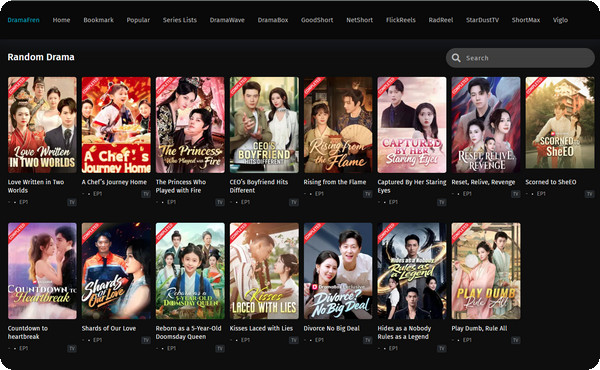Click the A Chef's Journey Home title link
Image resolution: width=600 pixels, height=370 pixels.
tap(114, 182)
